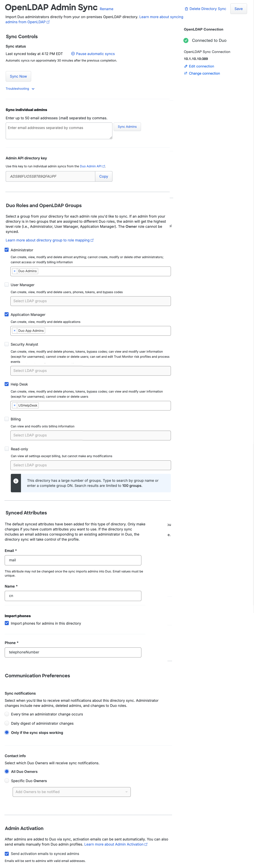The width and height of the screenshot is (254, 868).
Task: Click the pencil icon to edit connection
Action: tap(186, 66)
